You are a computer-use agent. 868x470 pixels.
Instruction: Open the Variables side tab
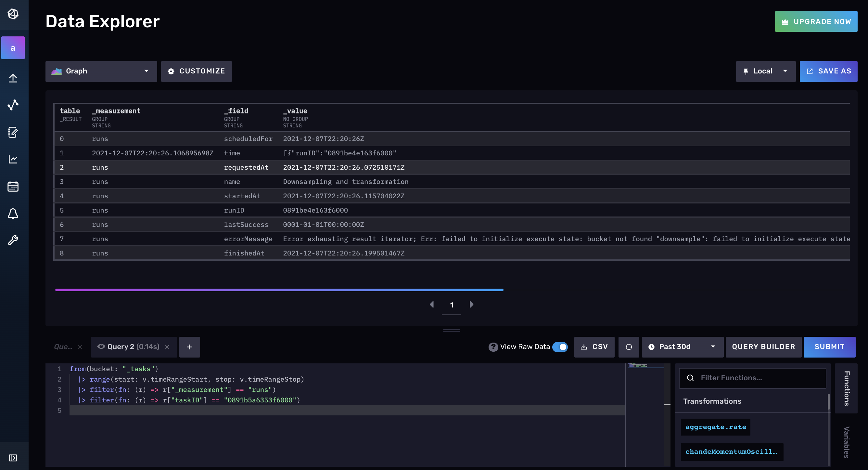pos(847,442)
